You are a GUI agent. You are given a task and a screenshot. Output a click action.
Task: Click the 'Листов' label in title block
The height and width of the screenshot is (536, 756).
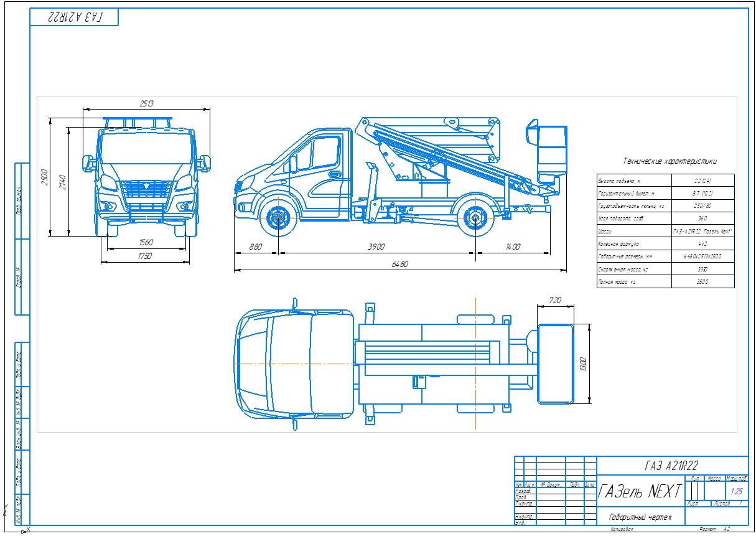tap(722, 504)
